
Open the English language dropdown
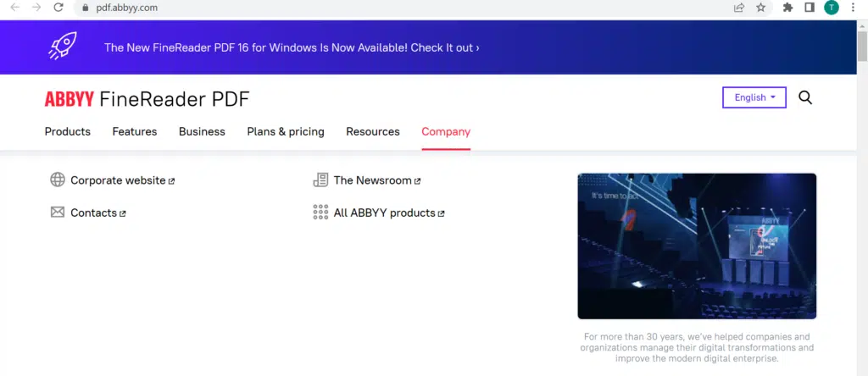754,97
